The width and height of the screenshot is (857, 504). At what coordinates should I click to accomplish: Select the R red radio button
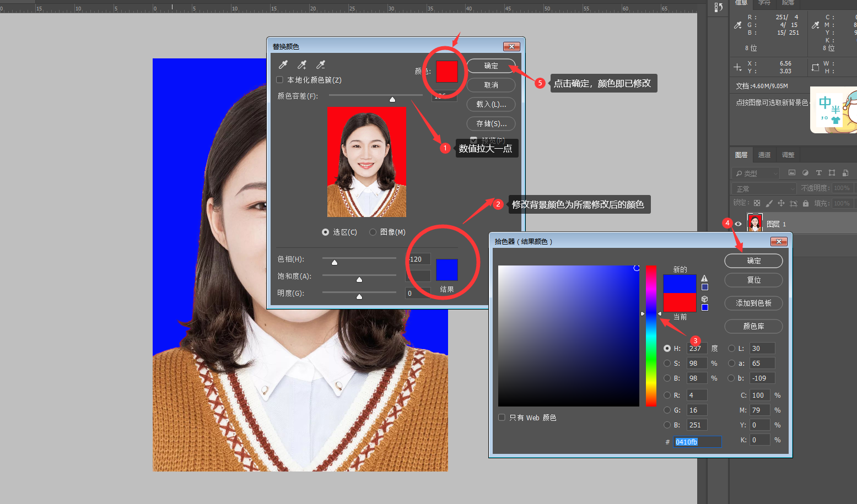[x=667, y=395]
